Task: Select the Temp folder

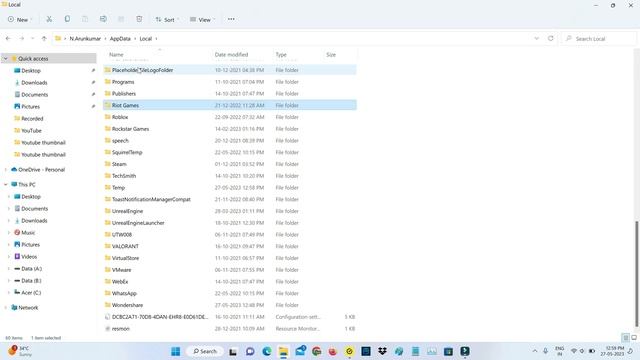Action: click(230, 188)
